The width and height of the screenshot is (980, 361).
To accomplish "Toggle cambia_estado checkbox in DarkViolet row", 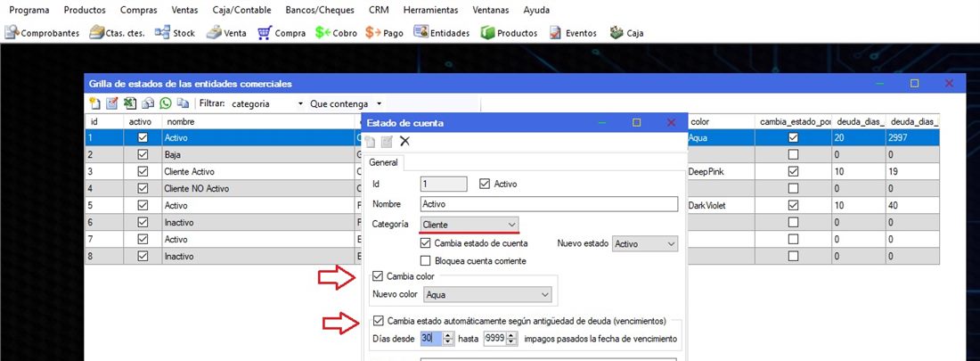I will tap(793, 205).
